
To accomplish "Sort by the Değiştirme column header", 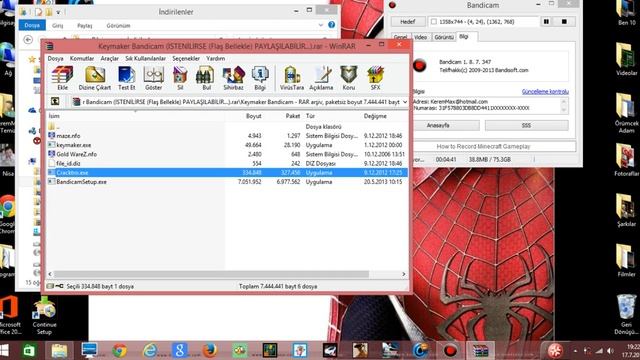I will pos(375,116).
